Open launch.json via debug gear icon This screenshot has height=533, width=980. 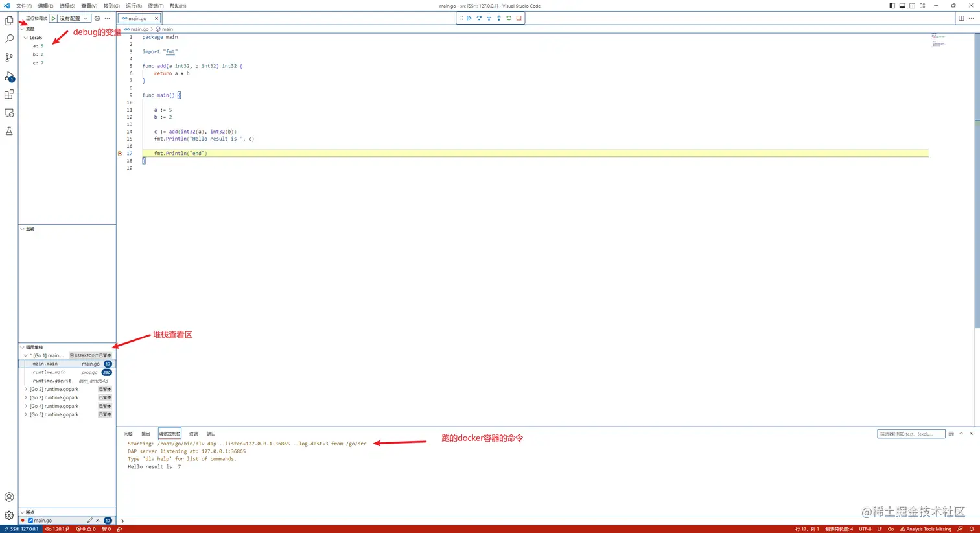tap(97, 18)
